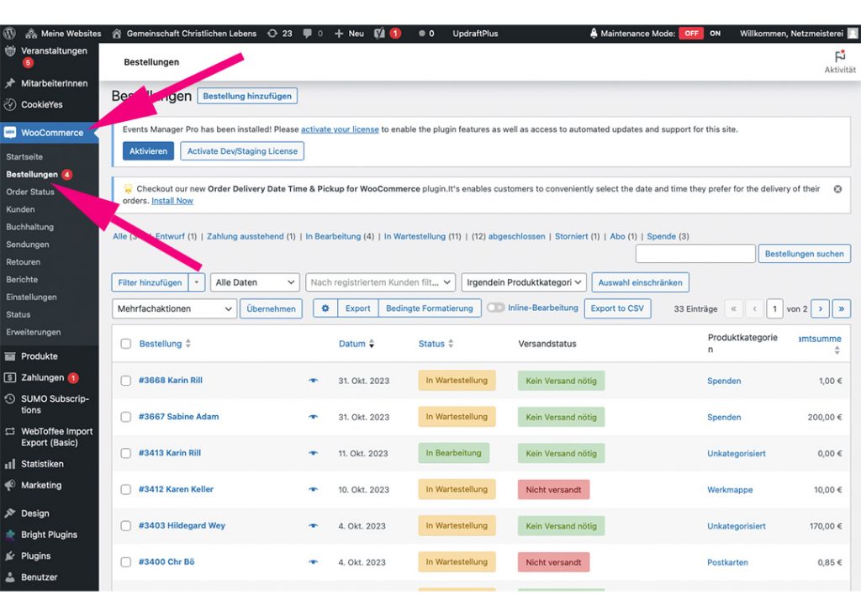Preview order #3668 using eye icon
The width and height of the screenshot is (861, 616).
point(313,381)
